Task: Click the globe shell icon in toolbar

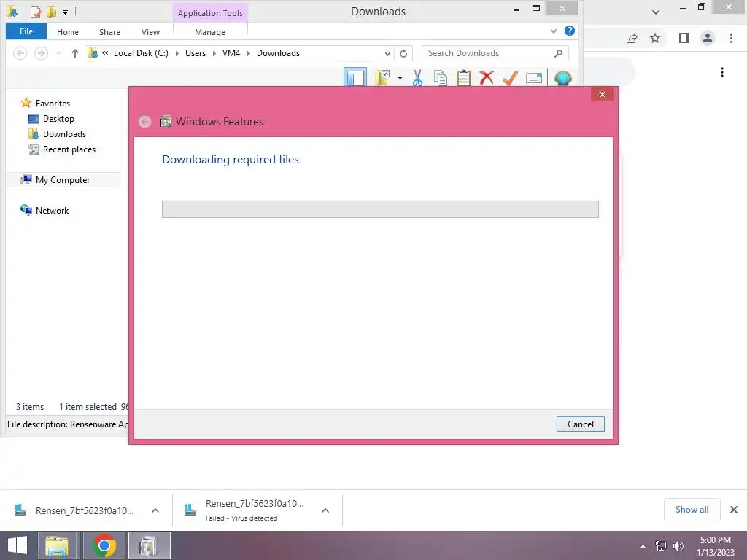Action: pyautogui.click(x=562, y=78)
